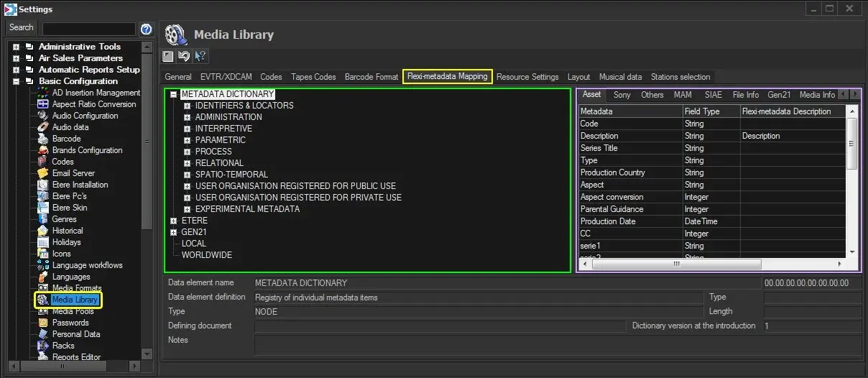Expand the GEN21 dictionary node
This screenshot has height=378, width=868.
point(174,232)
